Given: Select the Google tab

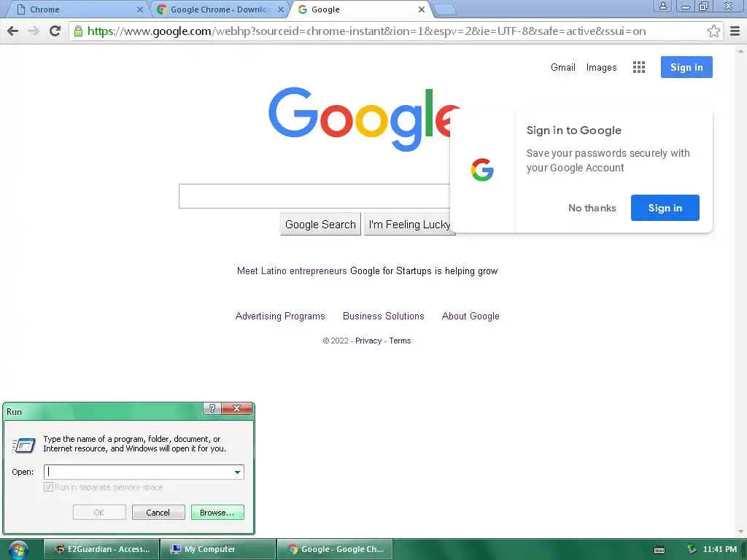Looking at the screenshot, I should [360, 9].
